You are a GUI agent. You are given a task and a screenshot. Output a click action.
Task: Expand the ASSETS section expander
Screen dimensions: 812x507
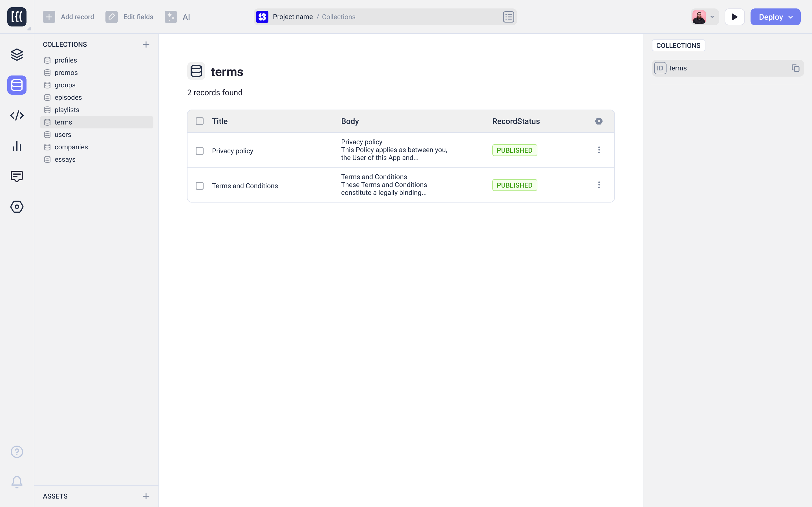point(55,496)
